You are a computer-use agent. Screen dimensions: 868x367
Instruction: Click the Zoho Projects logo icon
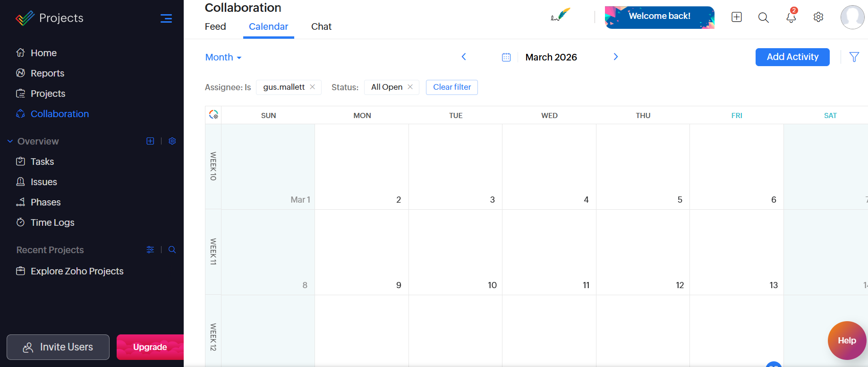25,18
